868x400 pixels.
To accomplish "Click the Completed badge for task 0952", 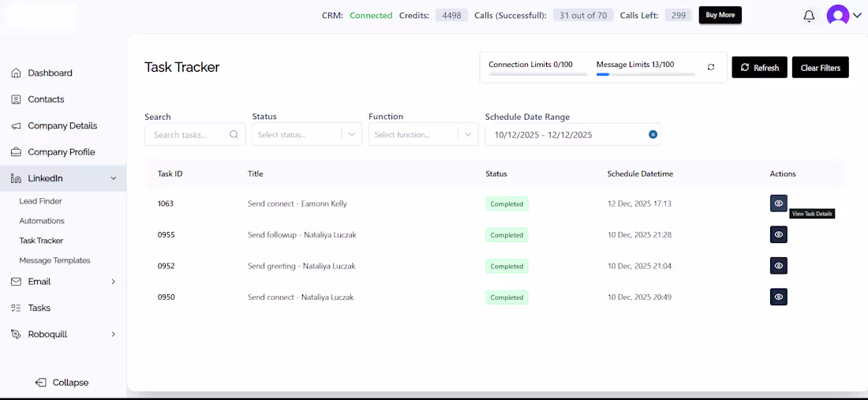I will 507,266.
